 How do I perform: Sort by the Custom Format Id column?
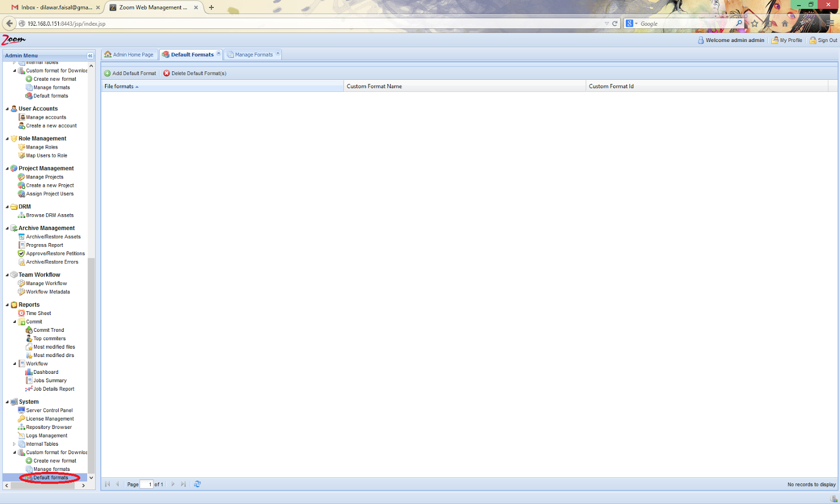pyautogui.click(x=707, y=86)
